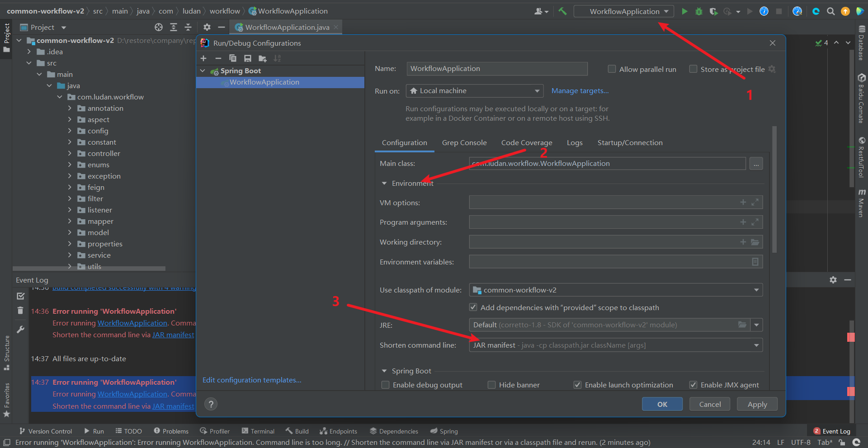Click the Save Configuration disk icon
This screenshot has height=448, width=868.
(x=247, y=58)
